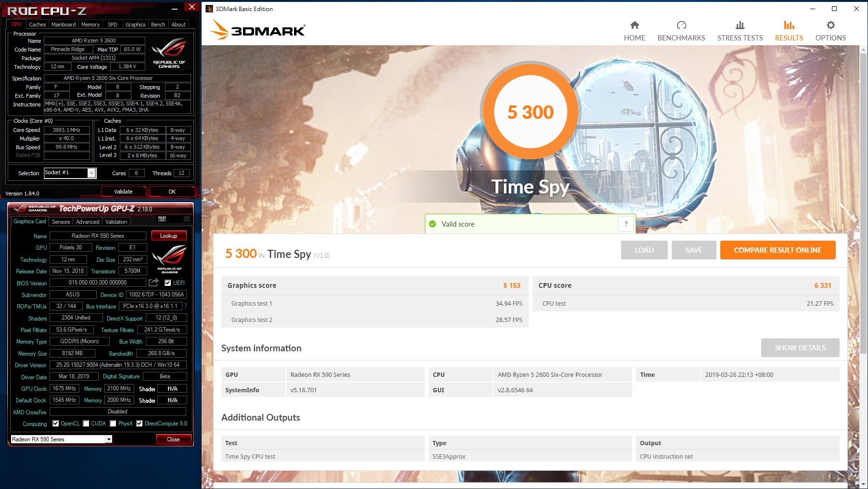Screen dimensions: 868x489
Task: Click COMPARE RESULT ONLINE button
Action: 778,250
